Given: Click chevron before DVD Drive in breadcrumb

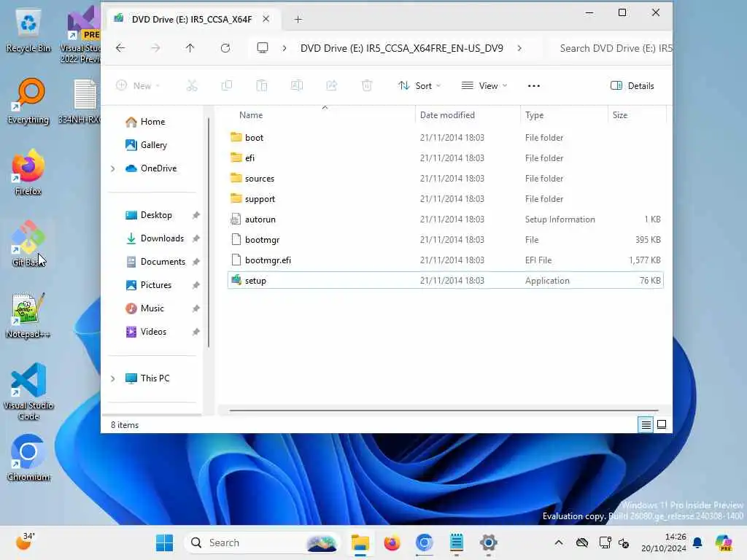Looking at the screenshot, I should (285, 48).
